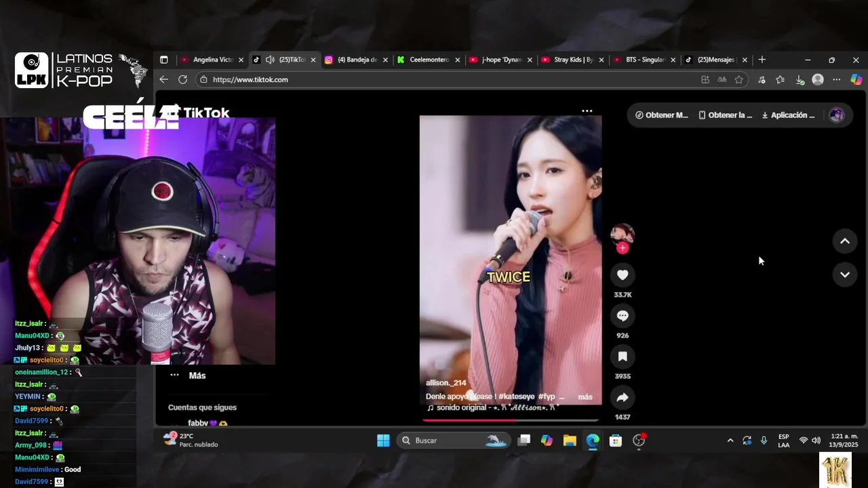
Task: Click the 'Aplicación ...' download button
Action: coord(788,115)
